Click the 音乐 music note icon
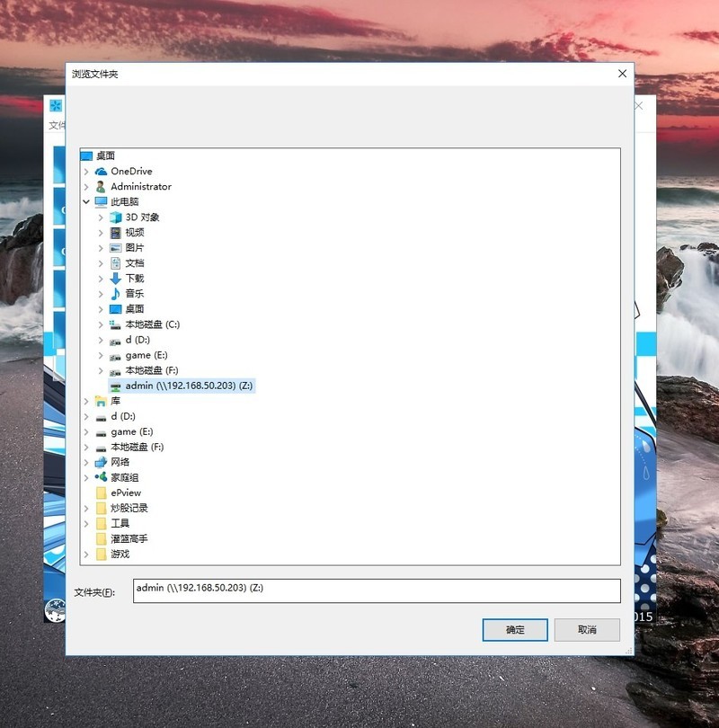This screenshot has height=728, width=719. tap(116, 294)
